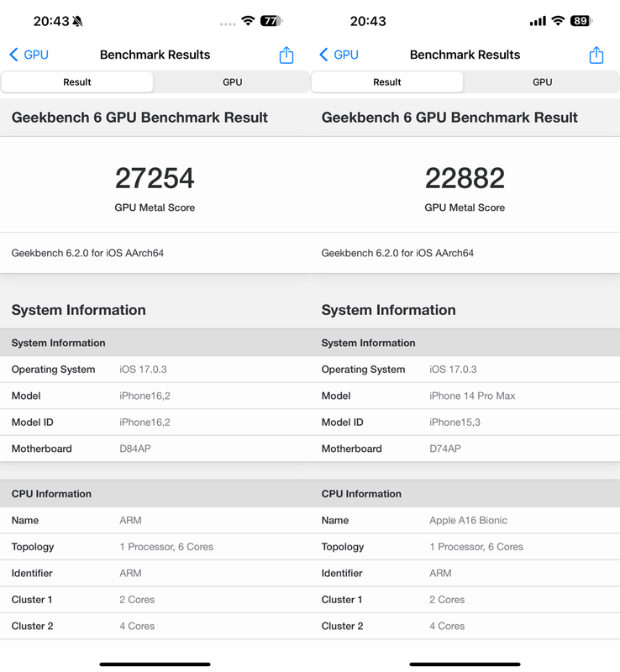Tap 'Topology' label on right phone
The height and width of the screenshot is (672, 620).
[343, 547]
